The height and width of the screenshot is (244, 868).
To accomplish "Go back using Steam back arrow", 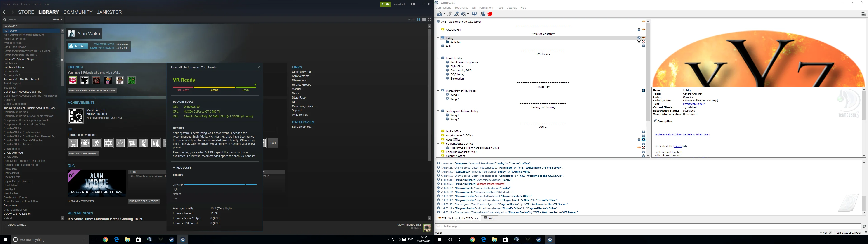I will coord(5,12).
